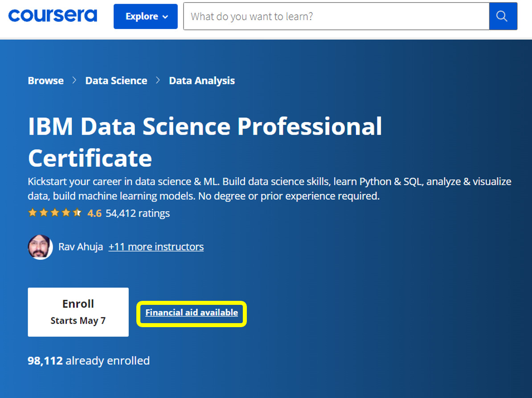Click the 4.6 rating score
Viewport: 532px width, 398px height.
[94, 213]
